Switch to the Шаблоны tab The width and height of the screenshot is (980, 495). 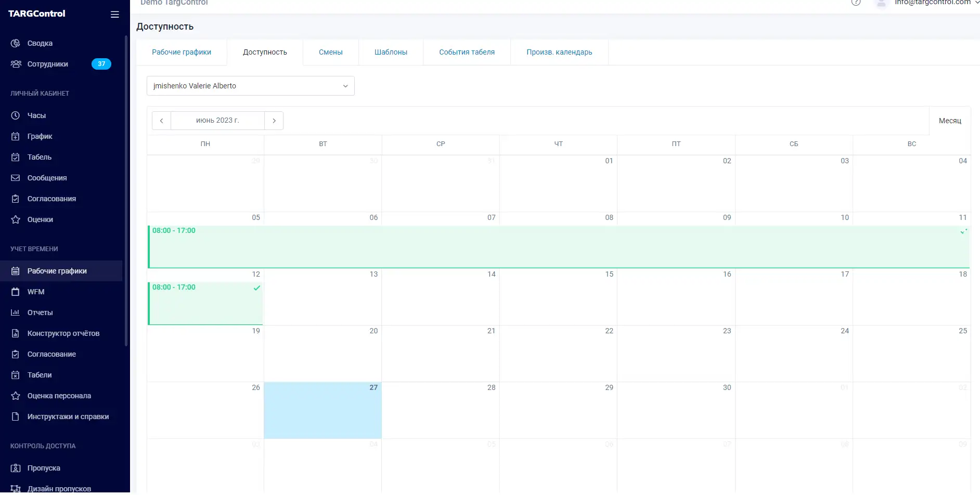[x=391, y=52]
